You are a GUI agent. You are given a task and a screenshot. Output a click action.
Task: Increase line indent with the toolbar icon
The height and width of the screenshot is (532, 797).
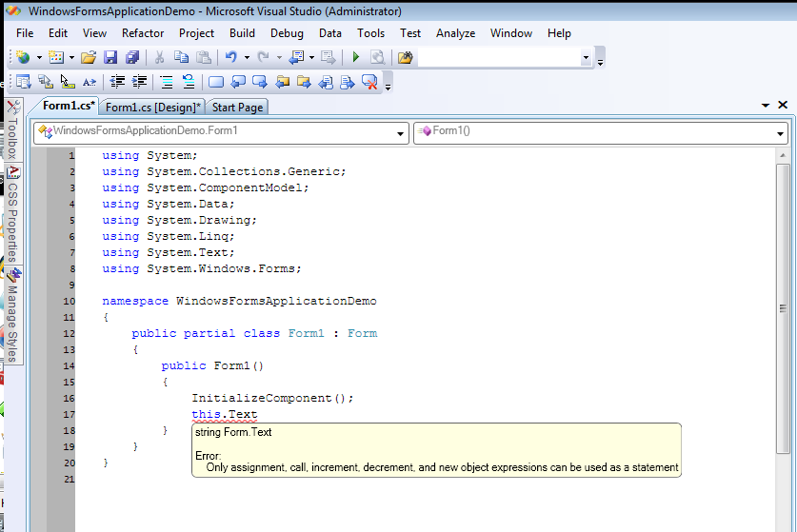click(139, 81)
